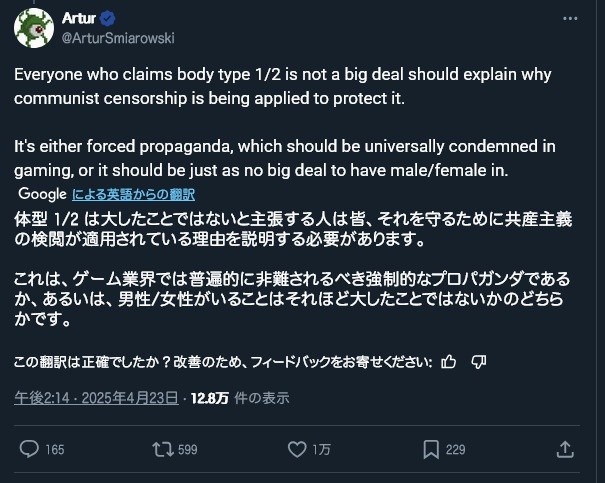Screen dimensions: 605x483
Task: Open Artur's profile avatar picture
Action: [32, 28]
